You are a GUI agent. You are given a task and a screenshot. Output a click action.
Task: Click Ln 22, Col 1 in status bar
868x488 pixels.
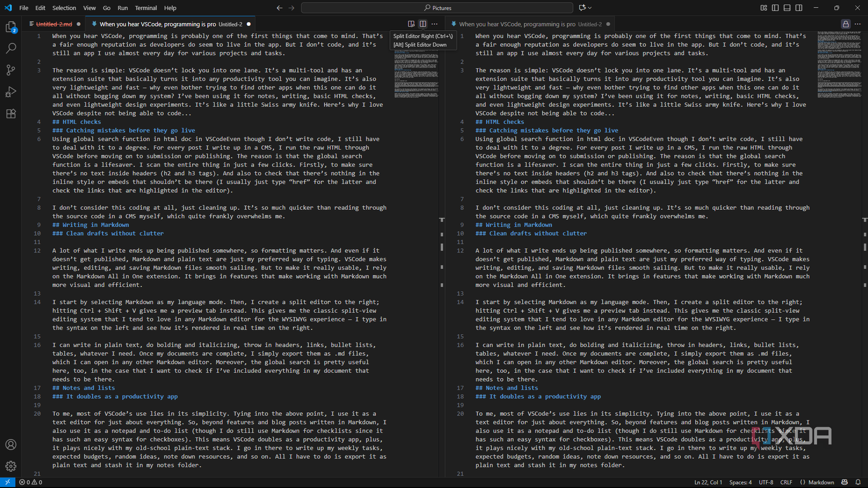click(x=708, y=482)
